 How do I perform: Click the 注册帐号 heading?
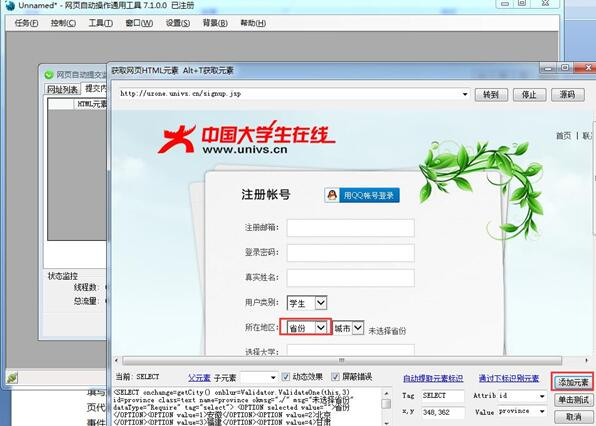point(266,195)
